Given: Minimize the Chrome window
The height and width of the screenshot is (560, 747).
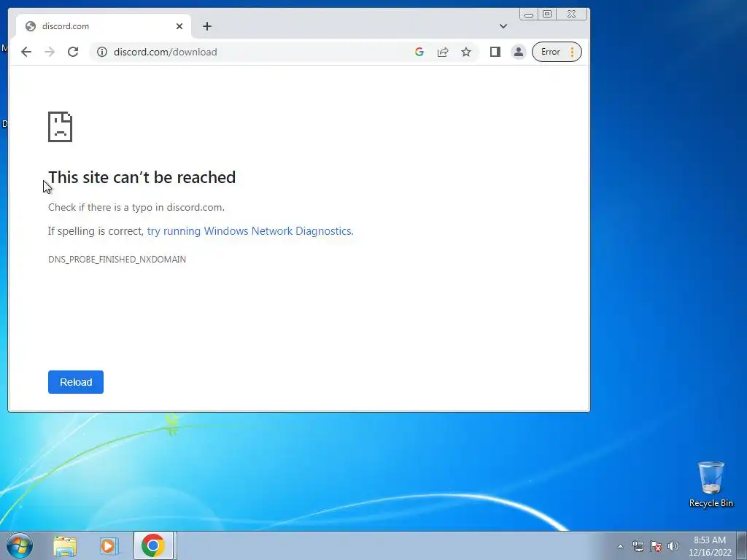Looking at the screenshot, I should point(529,15).
